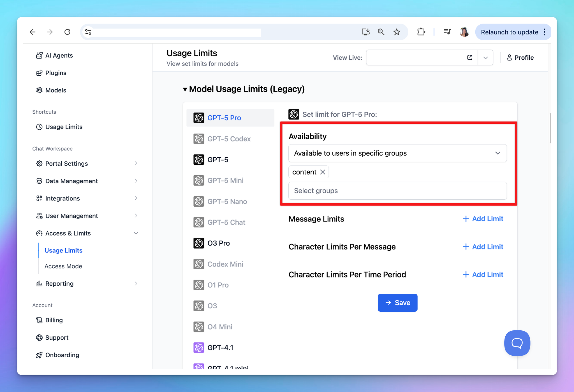Click the browser zoom magnifier icon
This screenshot has height=392, width=574.
(x=381, y=32)
